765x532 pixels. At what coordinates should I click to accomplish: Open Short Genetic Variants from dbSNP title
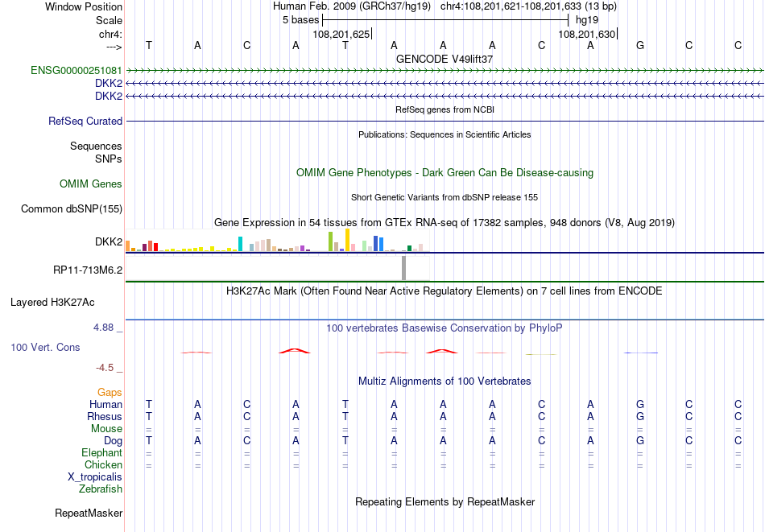click(x=445, y=197)
